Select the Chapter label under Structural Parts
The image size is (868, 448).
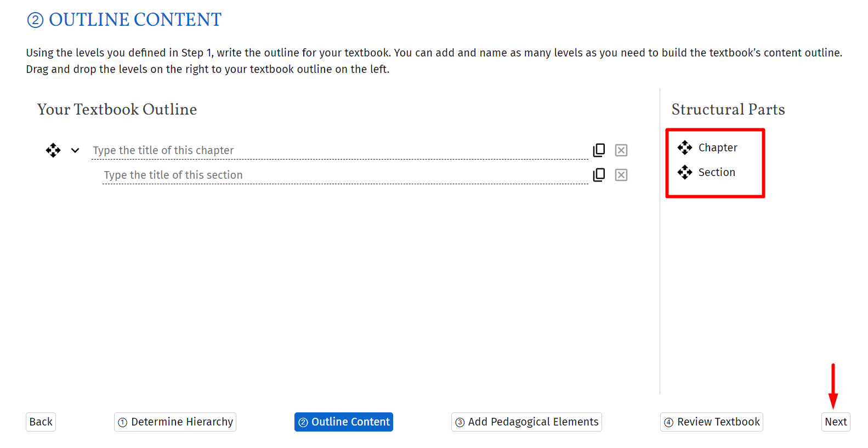coord(717,148)
